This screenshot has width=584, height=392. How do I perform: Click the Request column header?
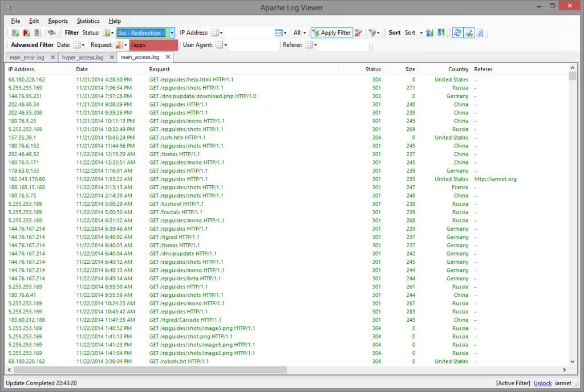pyautogui.click(x=242, y=69)
